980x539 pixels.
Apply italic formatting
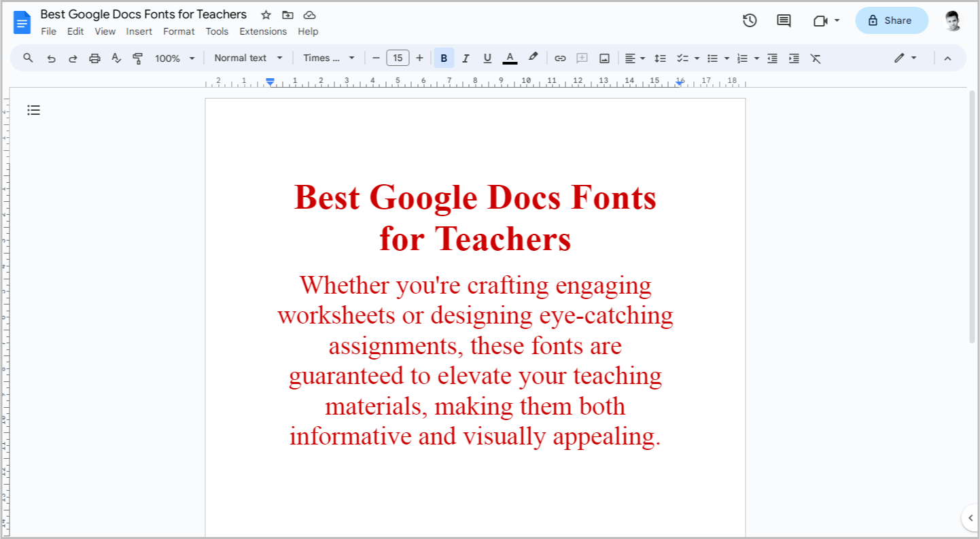tap(466, 58)
